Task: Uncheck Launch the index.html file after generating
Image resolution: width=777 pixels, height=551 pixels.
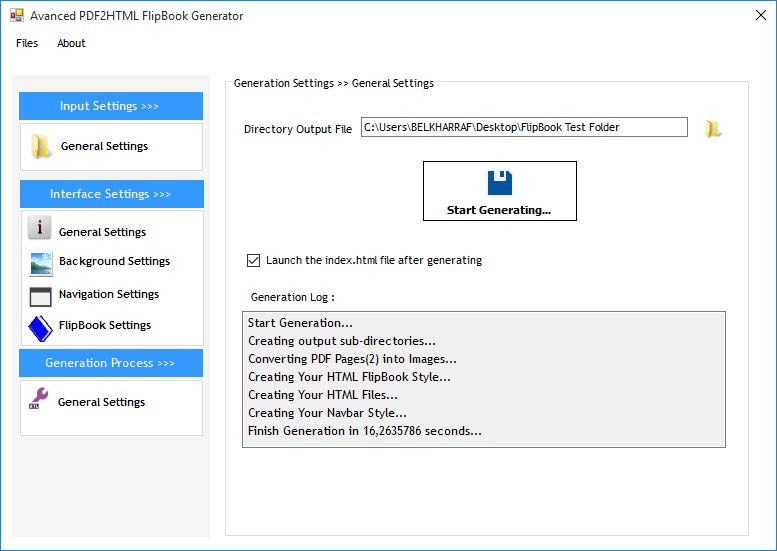Action: (253, 260)
